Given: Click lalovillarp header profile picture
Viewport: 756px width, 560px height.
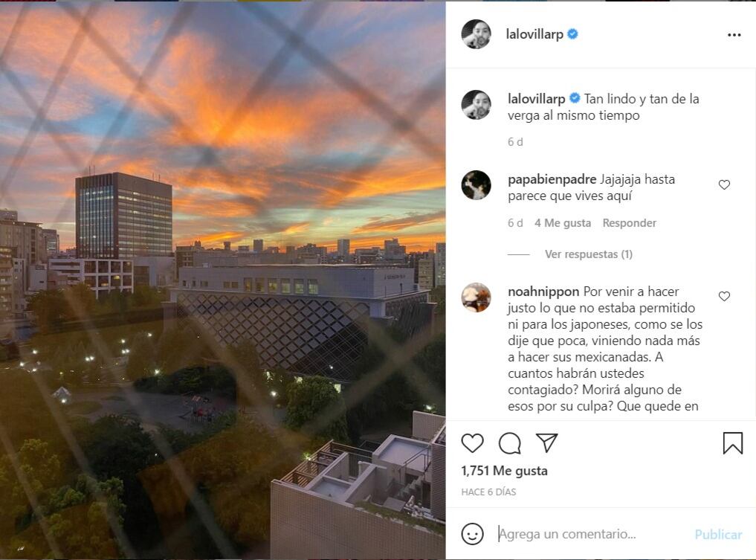Looking at the screenshot, I should point(476,34).
